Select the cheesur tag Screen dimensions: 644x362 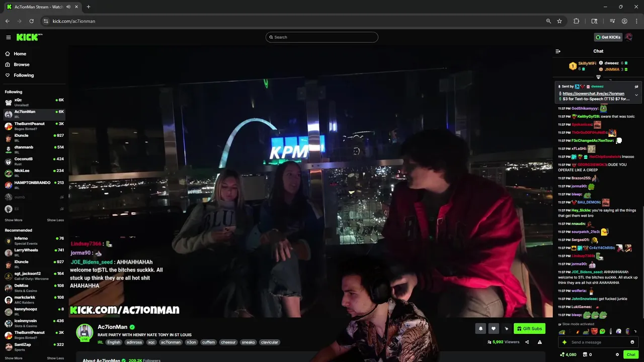[228, 342]
